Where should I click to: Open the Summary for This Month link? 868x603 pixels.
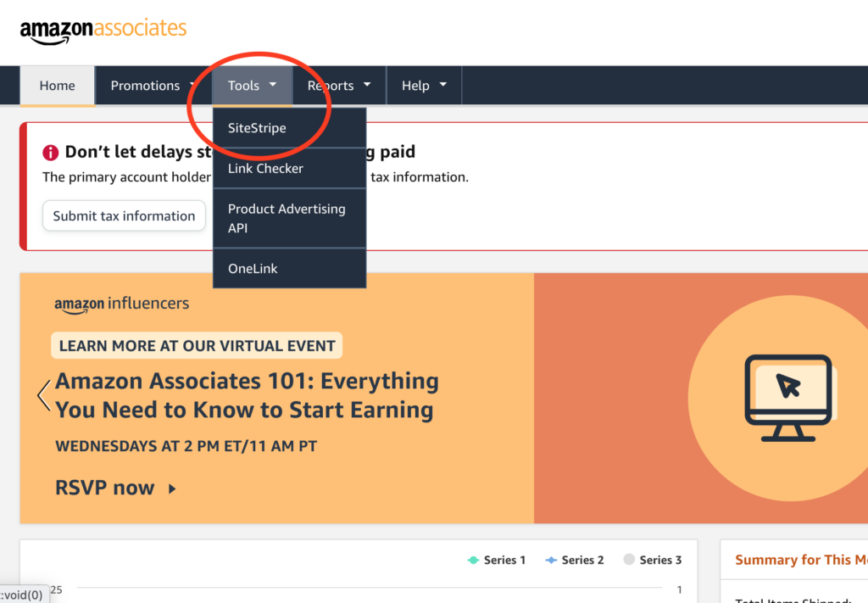[x=800, y=560]
